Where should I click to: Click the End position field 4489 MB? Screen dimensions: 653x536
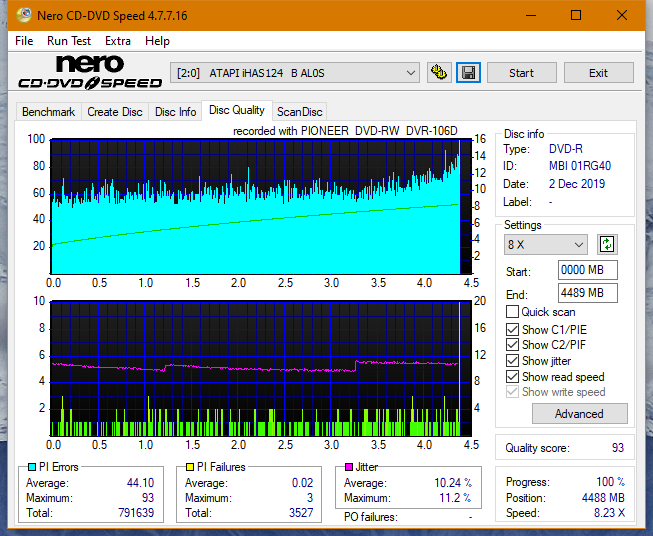(x=587, y=293)
